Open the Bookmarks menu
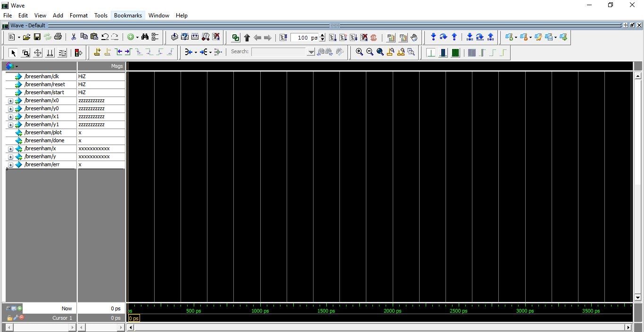Screen dimensions: 644x332 (x=128, y=16)
